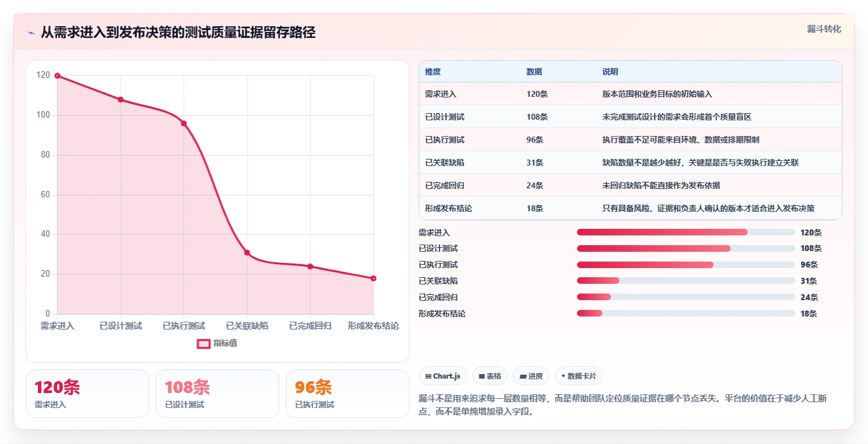868x444 pixels.
Task: Open the 96条 已执行测试 data card
Action: point(347,394)
